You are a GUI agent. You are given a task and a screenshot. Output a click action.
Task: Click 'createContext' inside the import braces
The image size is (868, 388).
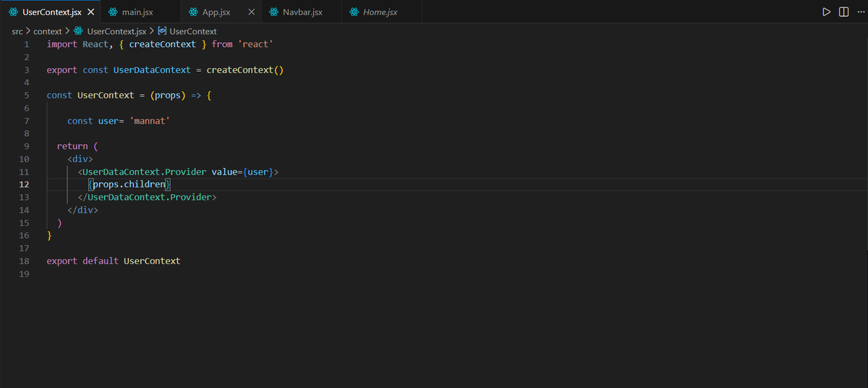click(163, 44)
